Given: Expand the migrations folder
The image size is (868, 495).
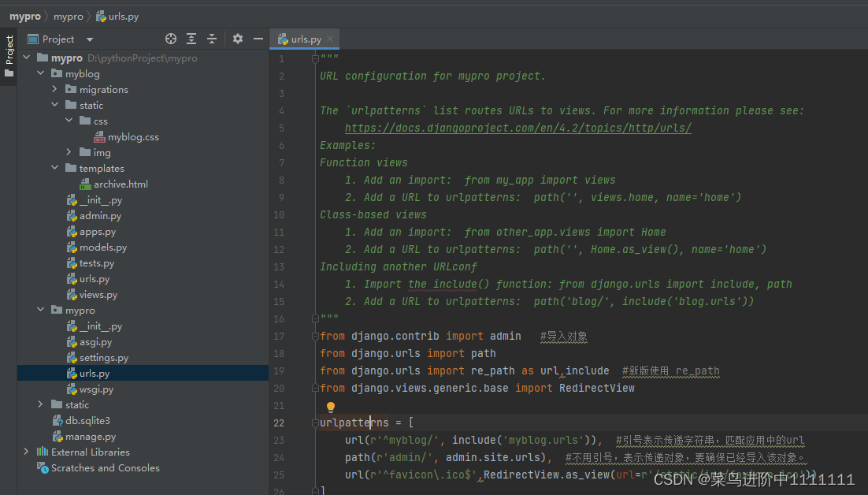Looking at the screenshot, I should click(54, 89).
